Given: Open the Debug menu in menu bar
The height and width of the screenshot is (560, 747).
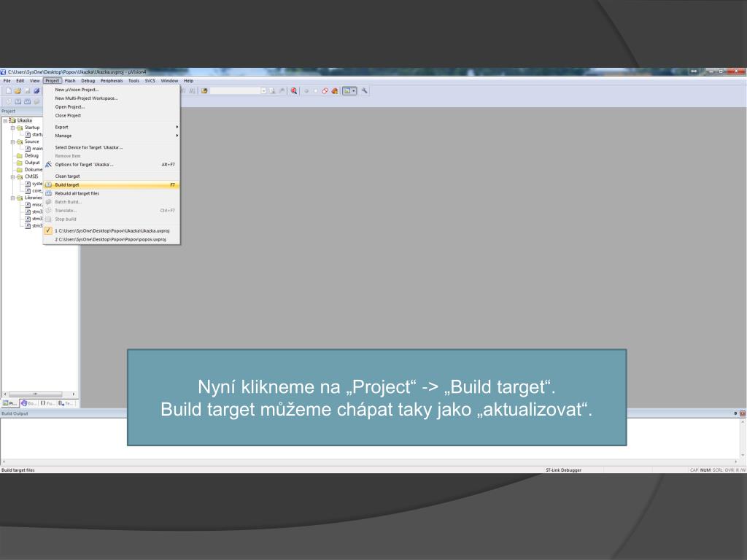Looking at the screenshot, I should point(88,81).
